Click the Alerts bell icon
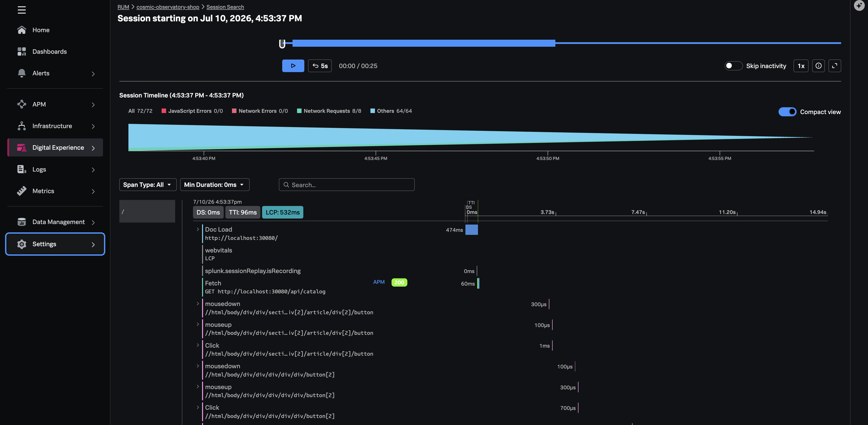Viewport: 868px width, 425px height. point(22,73)
